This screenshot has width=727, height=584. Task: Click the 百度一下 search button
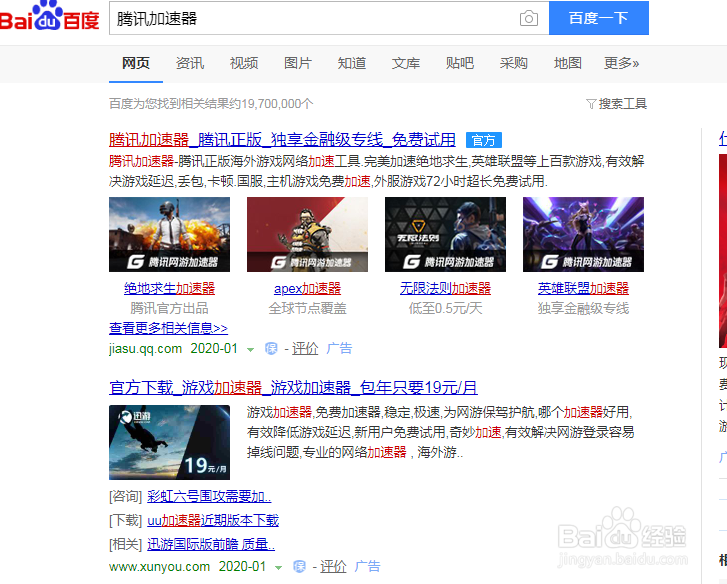coord(599,18)
